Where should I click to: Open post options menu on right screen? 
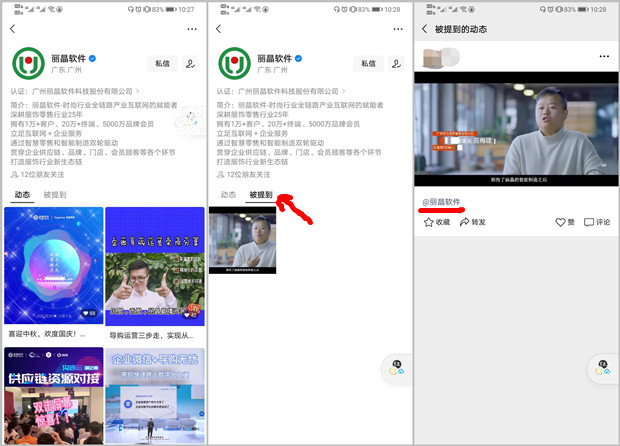(x=604, y=56)
